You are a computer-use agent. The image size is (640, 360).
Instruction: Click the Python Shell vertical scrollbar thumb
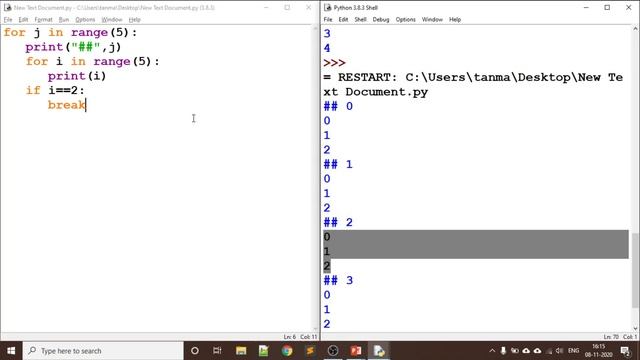[635, 270]
